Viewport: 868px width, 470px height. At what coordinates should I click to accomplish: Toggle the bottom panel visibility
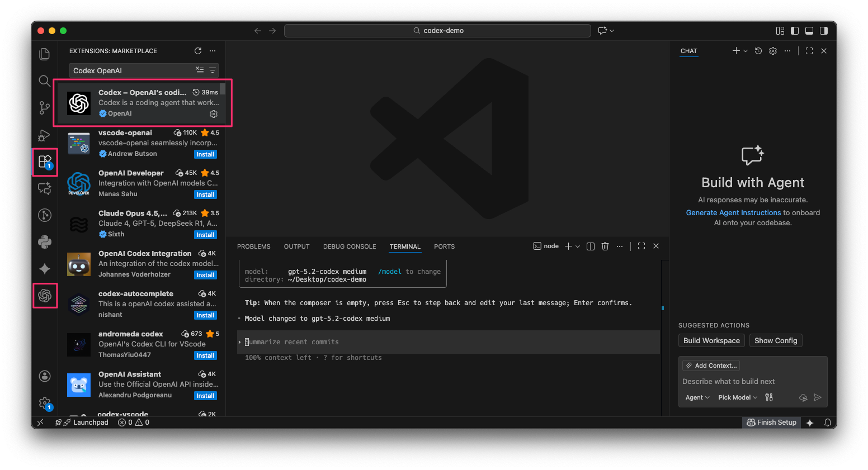tap(809, 31)
